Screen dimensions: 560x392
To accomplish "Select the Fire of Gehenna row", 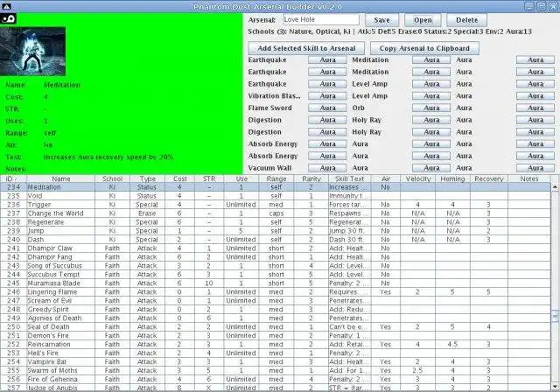I will [x=276, y=379].
